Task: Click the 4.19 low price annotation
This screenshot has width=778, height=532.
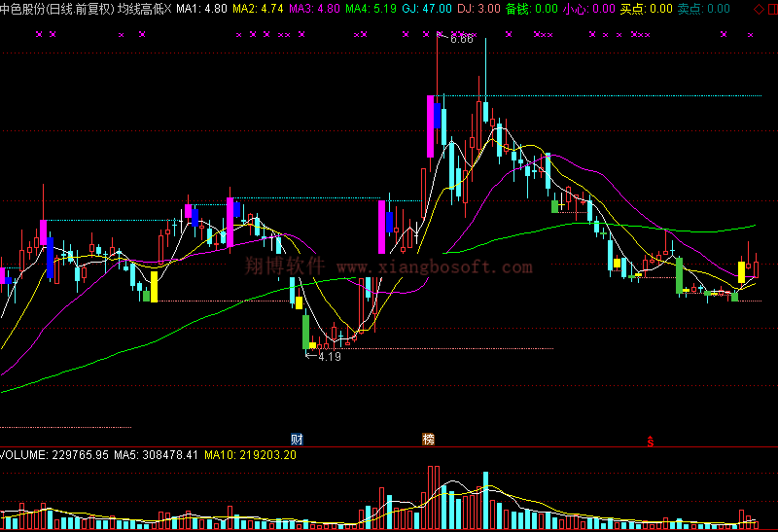Action: click(x=330, y=356)
